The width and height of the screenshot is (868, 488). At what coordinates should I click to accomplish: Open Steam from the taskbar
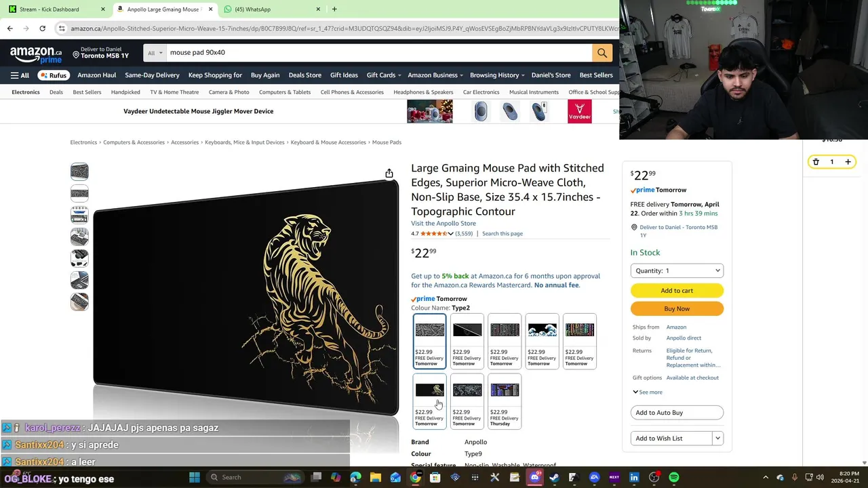554,477
